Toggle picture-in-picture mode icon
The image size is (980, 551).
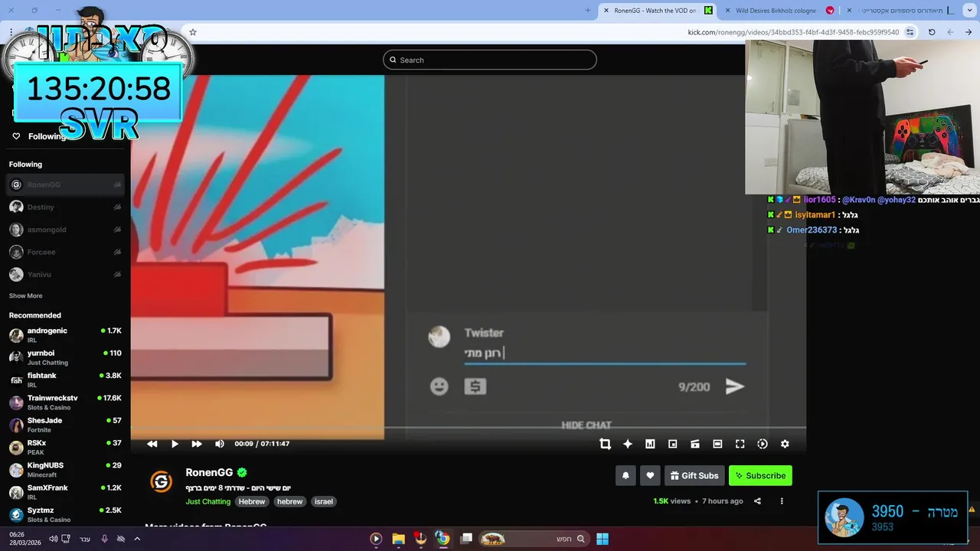tap(672, 444)
